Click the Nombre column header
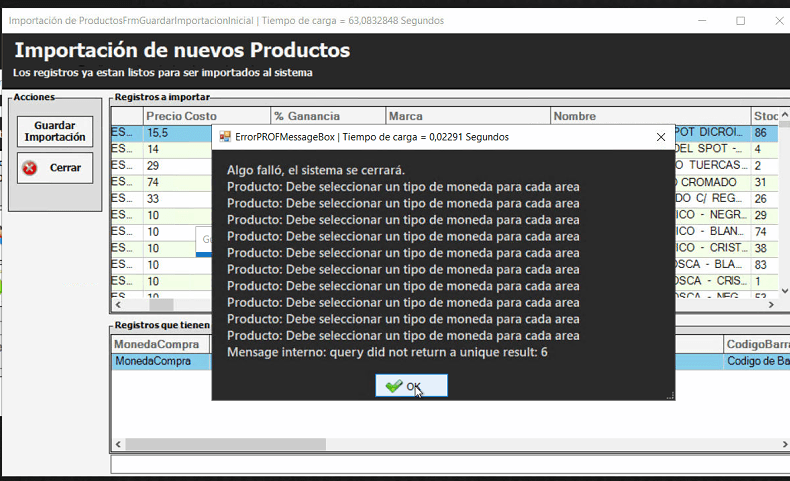The width and height of the screenshot is (790, 481). coord(650,116)
